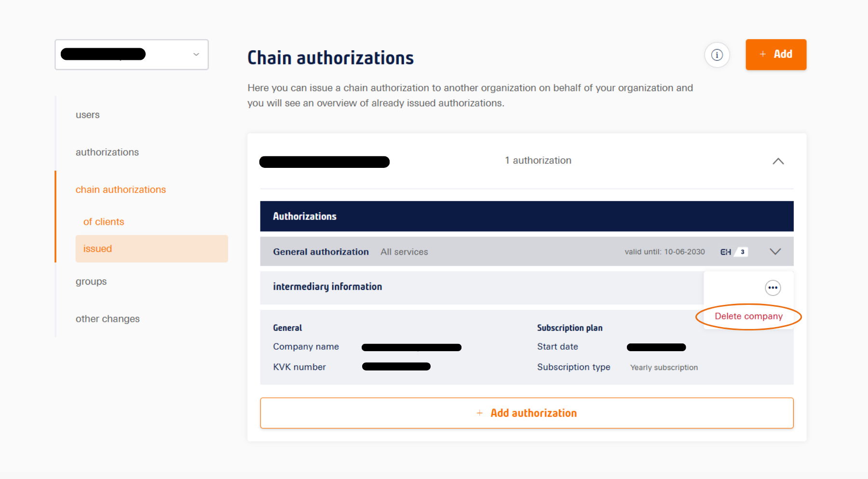The width and height of the screenshot is (868, 479).
Task: Go to users section
Action: [88, 115]
